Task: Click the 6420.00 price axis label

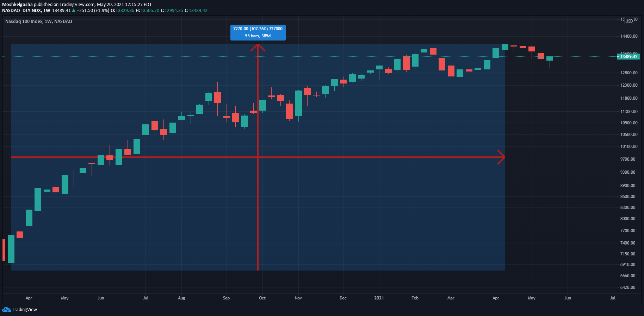Action: 628,287
